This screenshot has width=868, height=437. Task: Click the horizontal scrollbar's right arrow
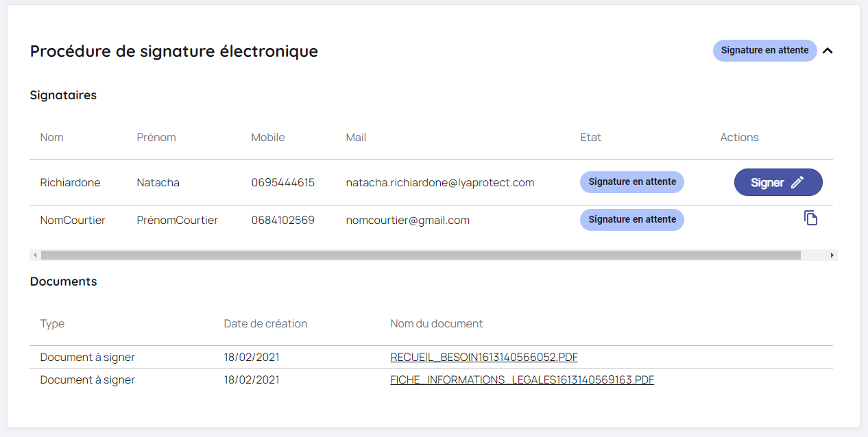click(832, 255)
